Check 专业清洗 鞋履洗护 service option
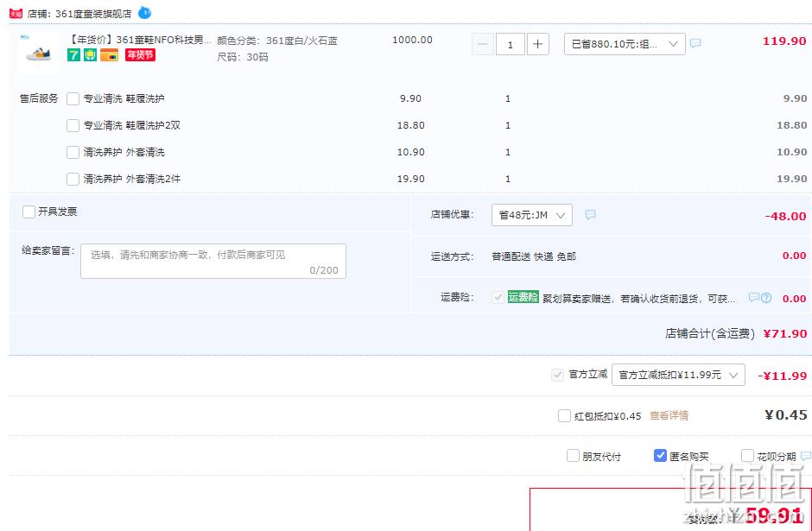 pos(73,98)
